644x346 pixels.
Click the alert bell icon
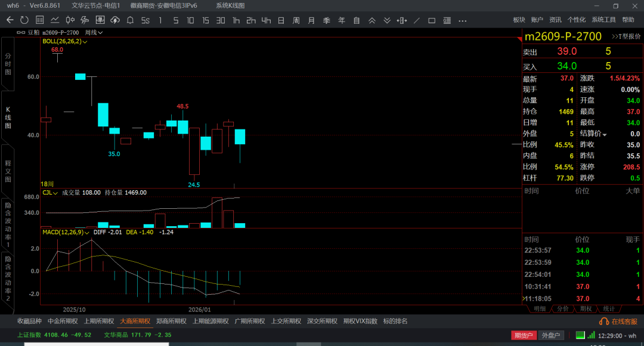[130, 20]
